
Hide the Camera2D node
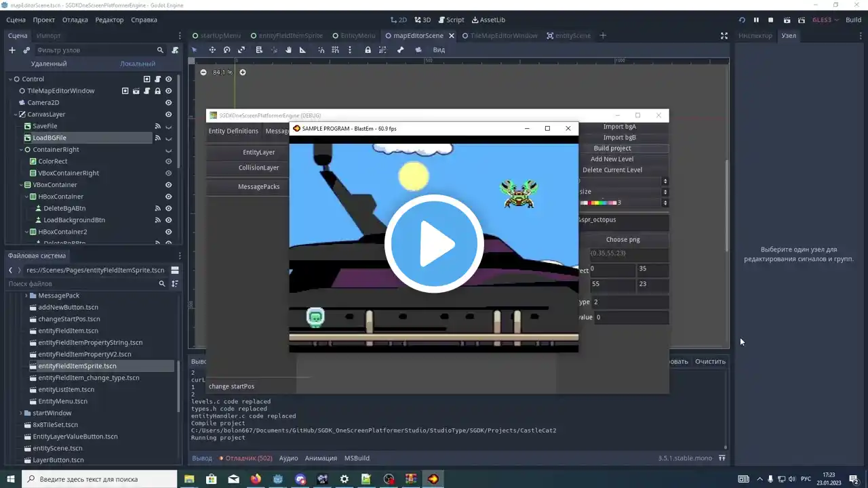[169, 103]
